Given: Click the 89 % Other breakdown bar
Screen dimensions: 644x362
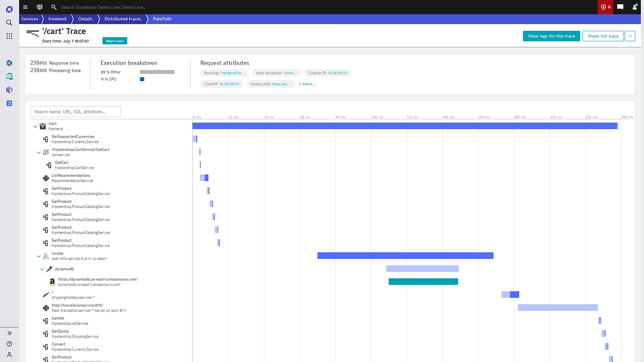Looking at the screenshot, I should pos(157,72).
